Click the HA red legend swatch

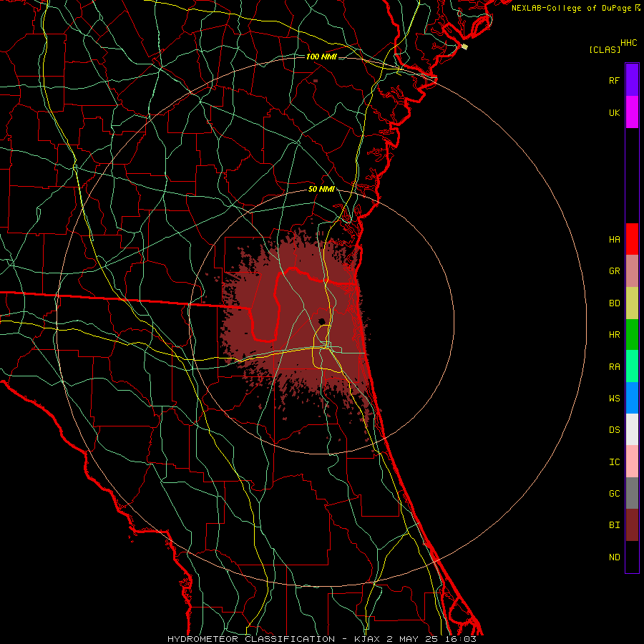click(632, 239)
